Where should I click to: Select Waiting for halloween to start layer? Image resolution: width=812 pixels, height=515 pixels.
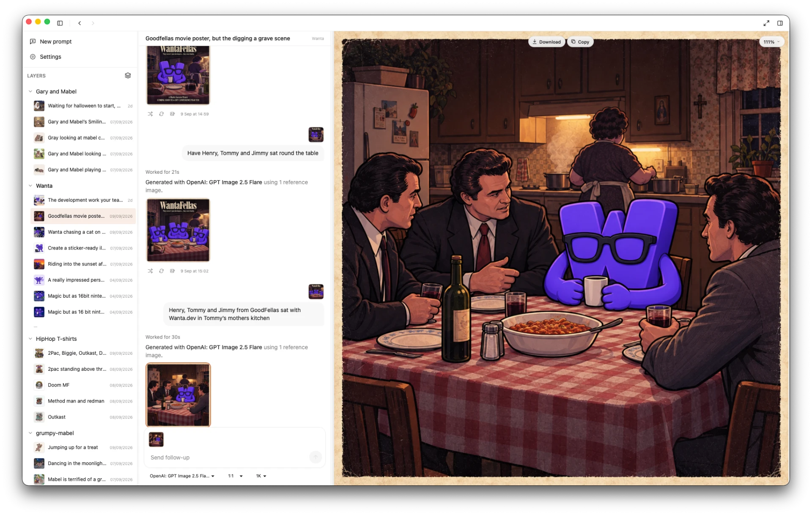pos(83,106)
